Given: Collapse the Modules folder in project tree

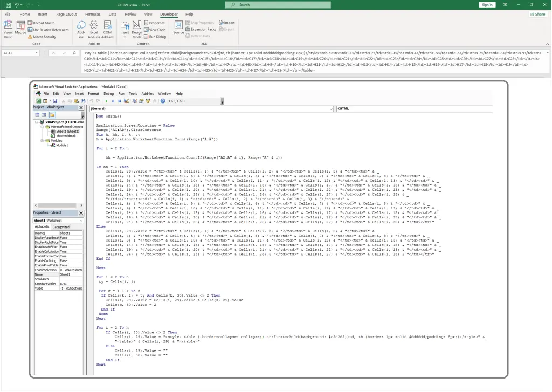Looking at the screenshot, I should [42, 141].
